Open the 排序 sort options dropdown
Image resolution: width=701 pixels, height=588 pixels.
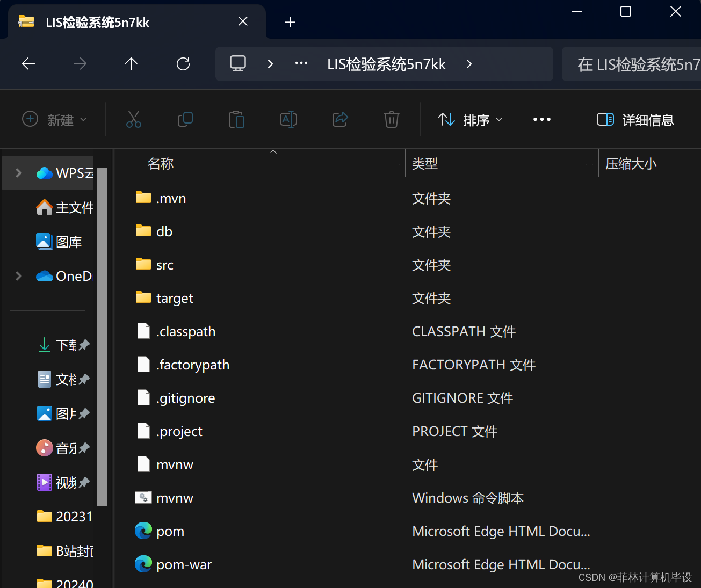pyautogui.click(x=469, y=119)
